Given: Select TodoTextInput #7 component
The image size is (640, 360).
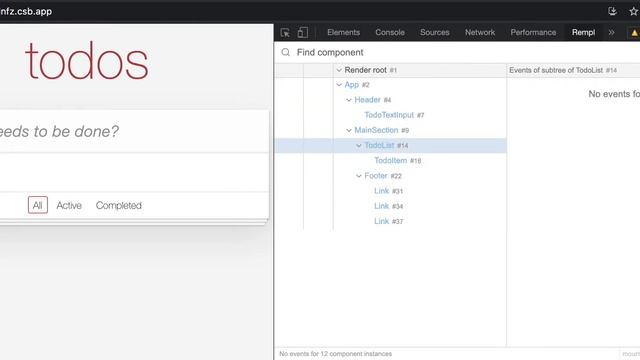Looking at the screenshot, I should pos(394,115).
